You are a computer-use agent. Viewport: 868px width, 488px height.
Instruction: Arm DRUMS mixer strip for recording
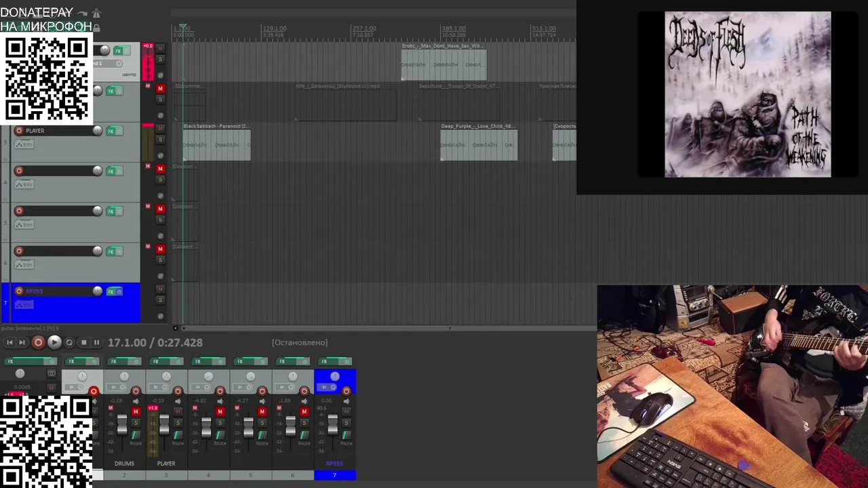click(136, 391)
